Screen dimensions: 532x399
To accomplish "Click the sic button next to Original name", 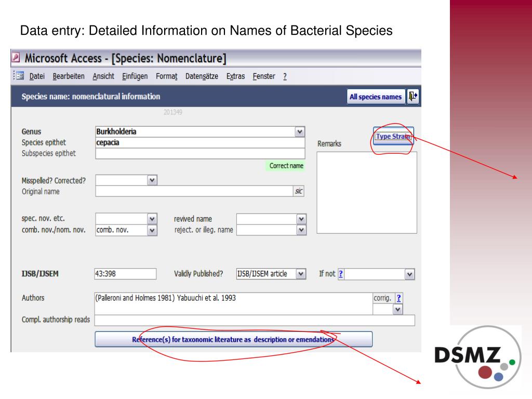I will pos(299,191).
